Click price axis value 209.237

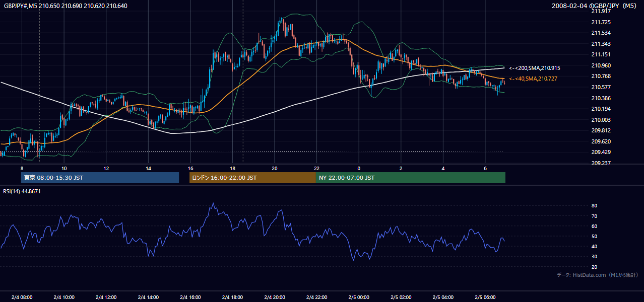pos(600,163)
